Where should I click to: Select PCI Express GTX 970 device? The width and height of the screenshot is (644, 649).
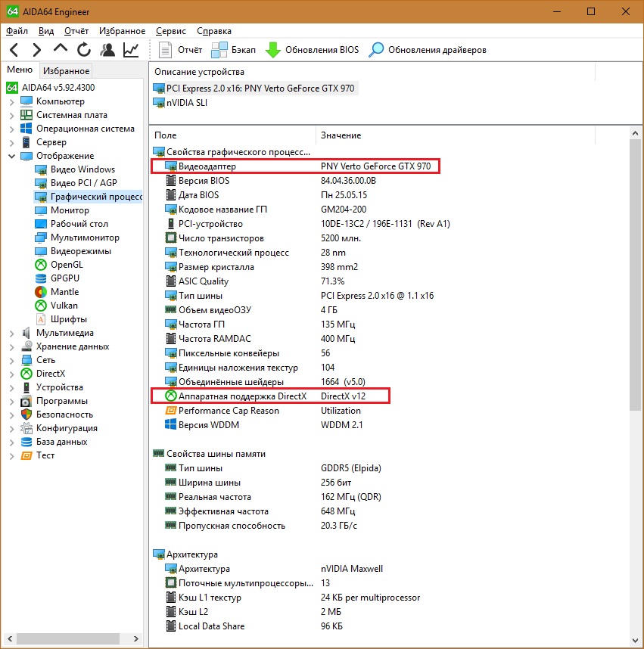click(255, 88)
